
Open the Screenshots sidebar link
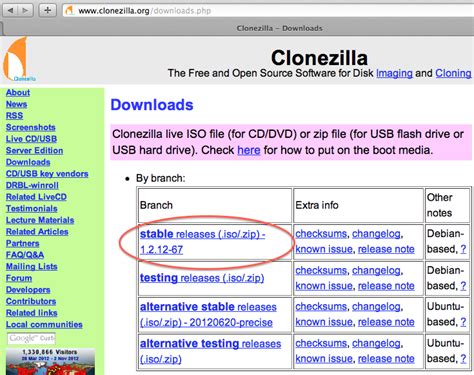31,127
